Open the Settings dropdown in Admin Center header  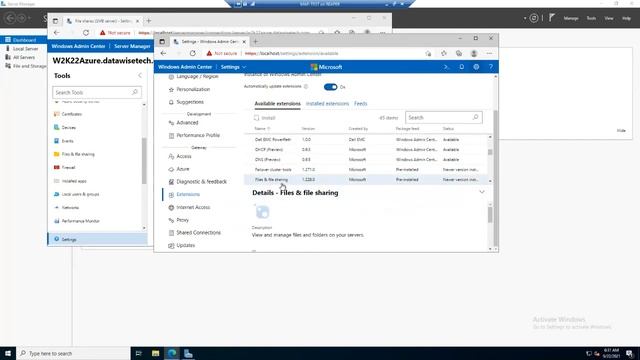tap(233, 67)
